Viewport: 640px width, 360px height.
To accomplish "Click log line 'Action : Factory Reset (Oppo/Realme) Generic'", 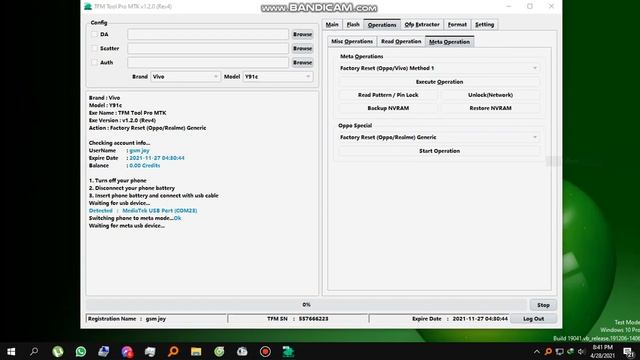I will coord(147,128).
